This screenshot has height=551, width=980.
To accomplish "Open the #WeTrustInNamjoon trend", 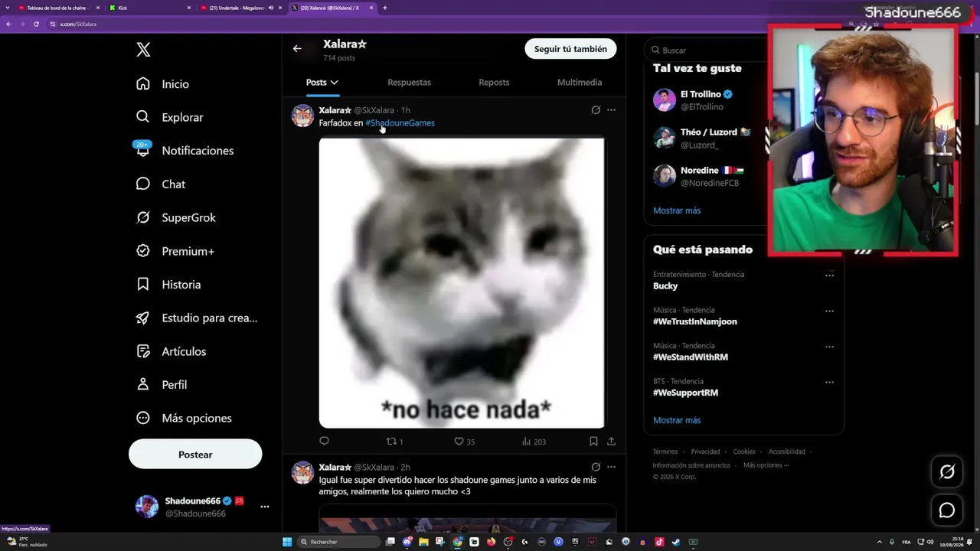I will coord(695,322).
